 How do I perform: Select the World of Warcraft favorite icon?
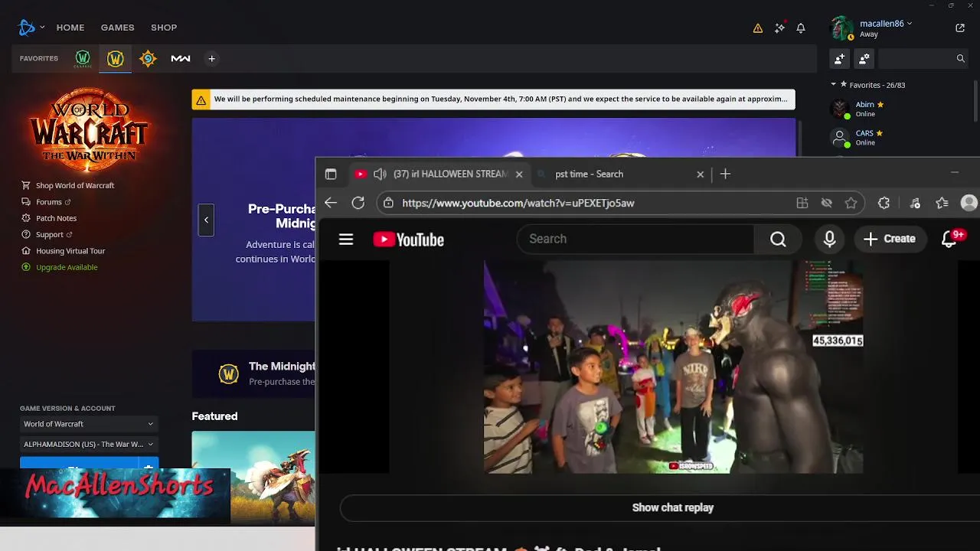pos(115,58)
